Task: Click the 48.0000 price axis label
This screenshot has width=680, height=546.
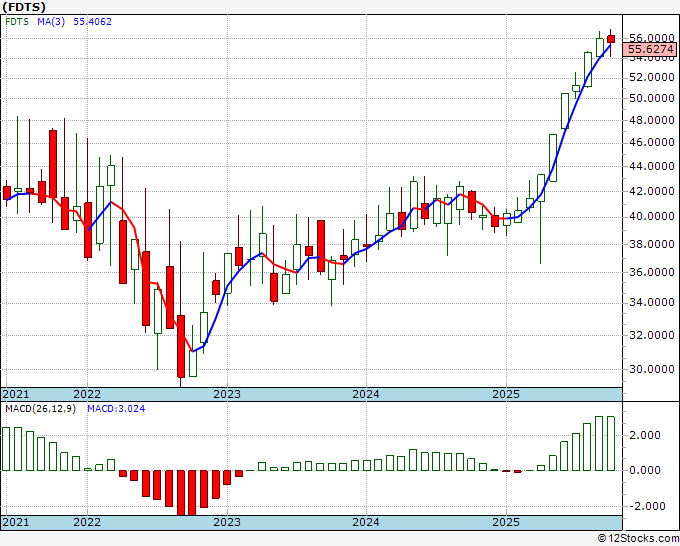Action: (x=651, y=120)
